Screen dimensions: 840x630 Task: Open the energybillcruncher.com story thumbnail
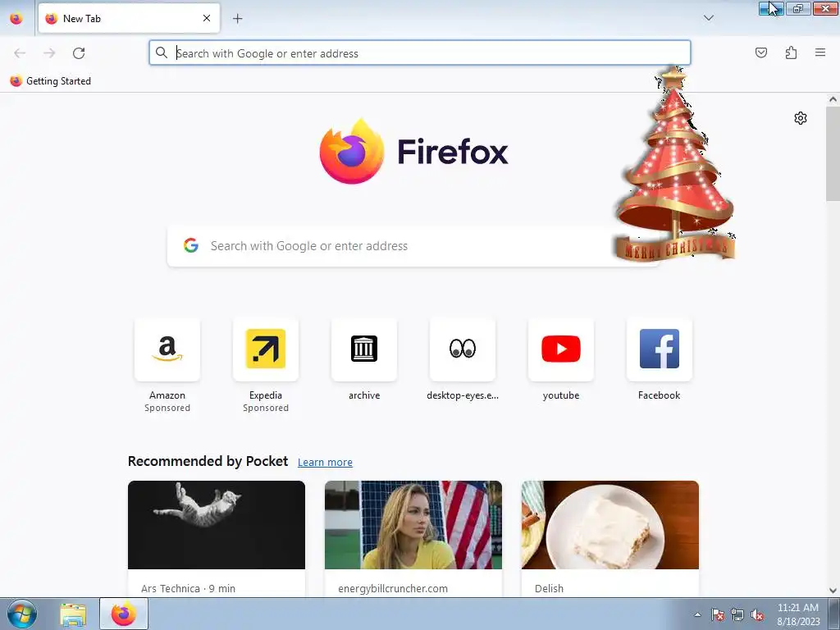coord(413,525)
